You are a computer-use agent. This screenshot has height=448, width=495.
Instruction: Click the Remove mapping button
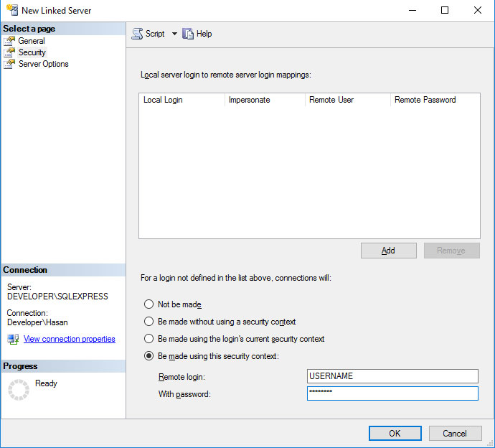coord(452,251)
